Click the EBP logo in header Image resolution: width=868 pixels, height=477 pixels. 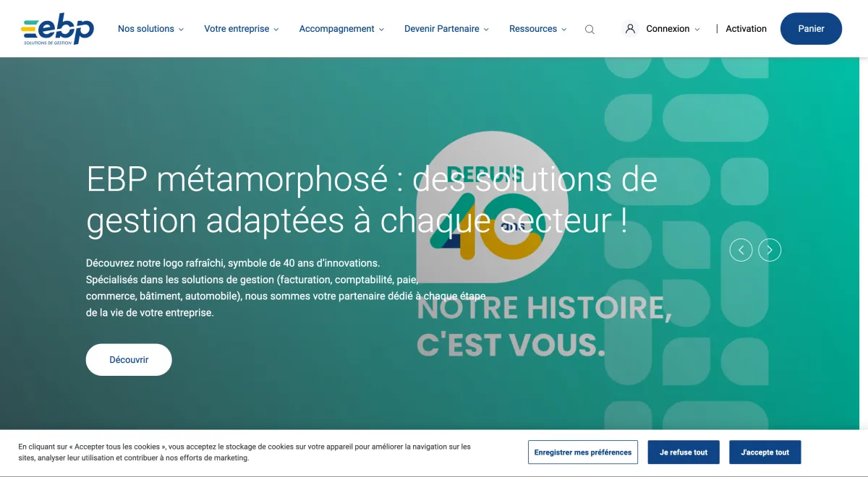point(58,29)
